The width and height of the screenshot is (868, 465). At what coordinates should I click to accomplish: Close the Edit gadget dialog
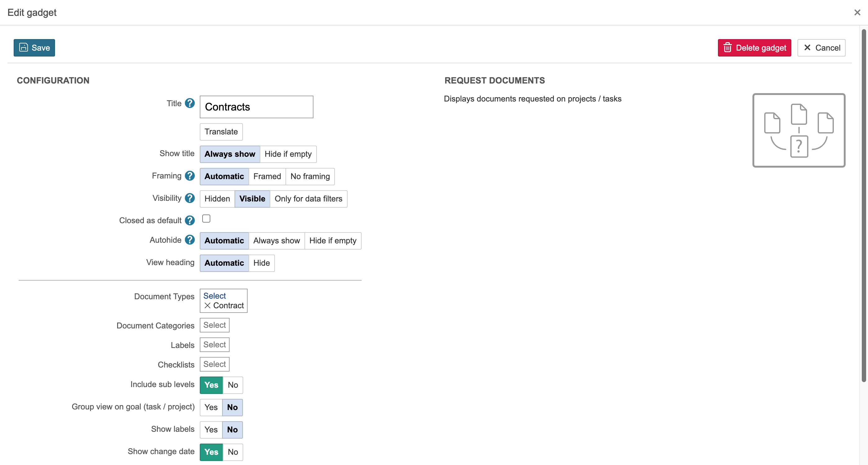click(857, 12)
